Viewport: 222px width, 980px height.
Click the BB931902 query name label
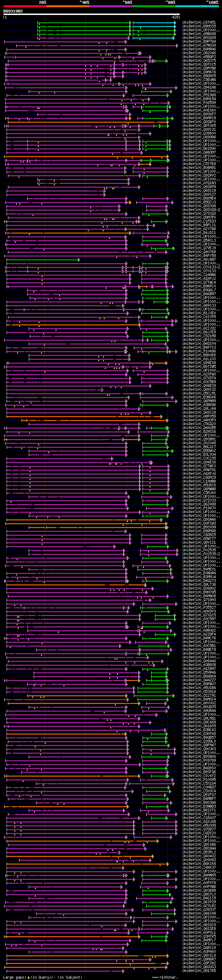pyautogui.click(x=13, y=11)
